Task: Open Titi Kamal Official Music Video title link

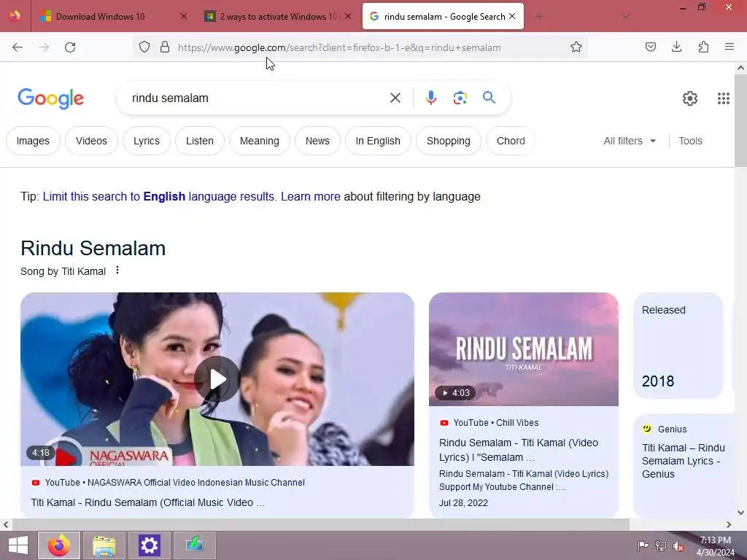Action: (x=147, y=502)
